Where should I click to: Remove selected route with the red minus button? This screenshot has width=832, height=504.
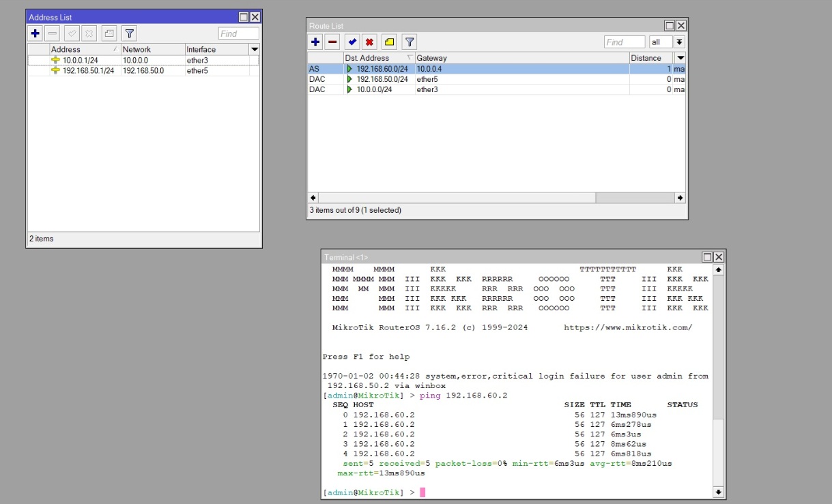click(332, 42)
